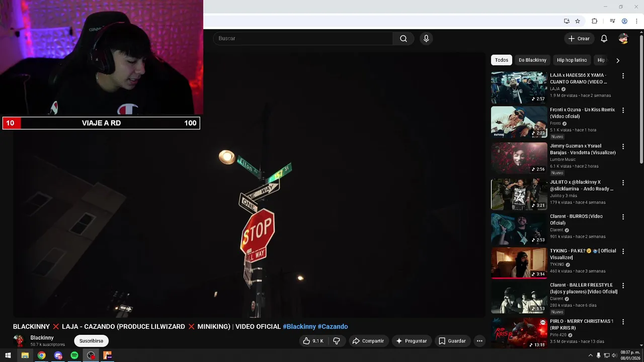This screenshot has width=644, height=362.
Task: Open the taskbar clock and date
Action: pyautogui.click(x=629, y=355)
